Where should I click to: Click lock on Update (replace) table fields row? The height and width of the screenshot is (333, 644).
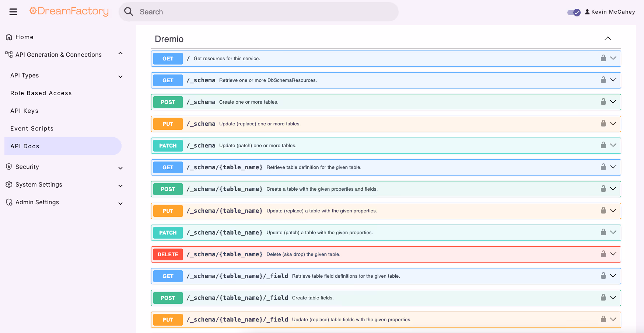[603, 319]
